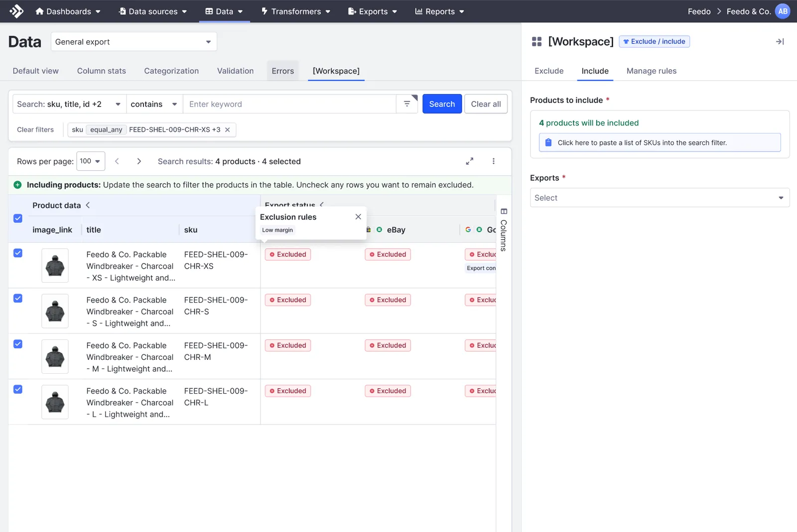
Task: Open the Search fields dropdown
Action: coord(69,104)
